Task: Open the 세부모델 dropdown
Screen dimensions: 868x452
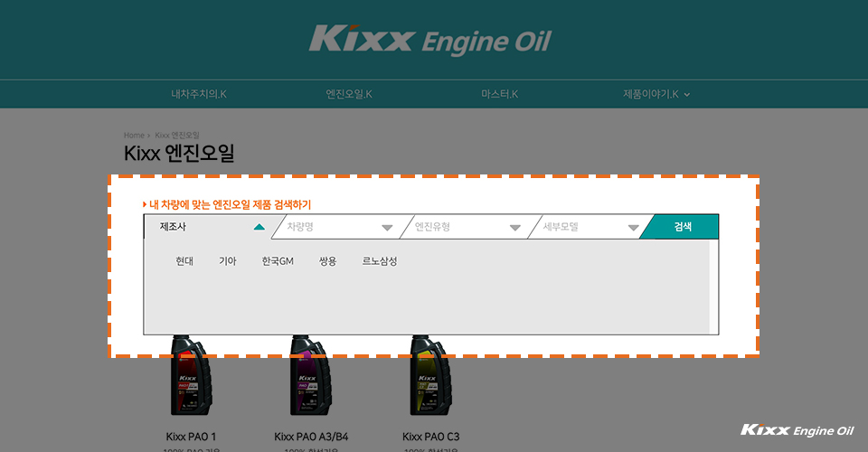Action: pos(590,227)
